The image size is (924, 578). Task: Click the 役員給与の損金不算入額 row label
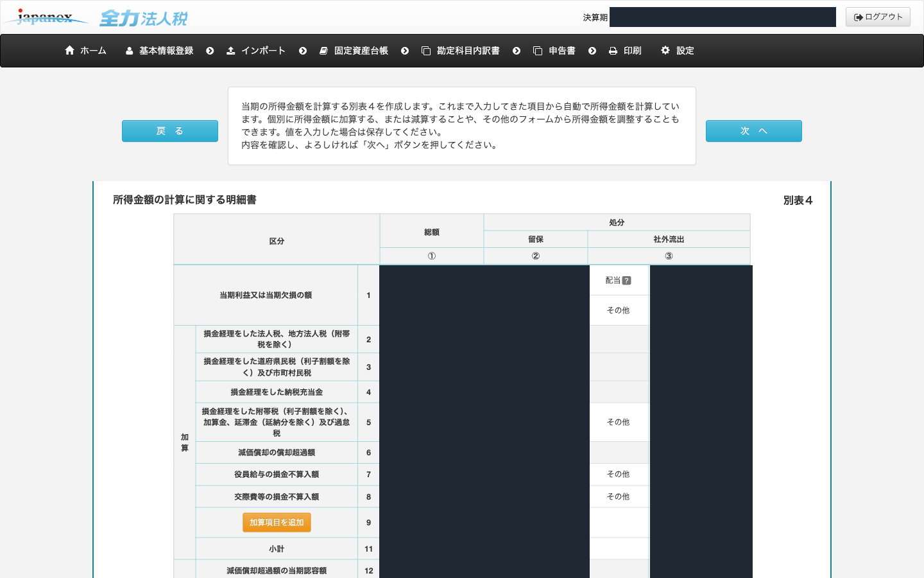[x=277, y=475]
